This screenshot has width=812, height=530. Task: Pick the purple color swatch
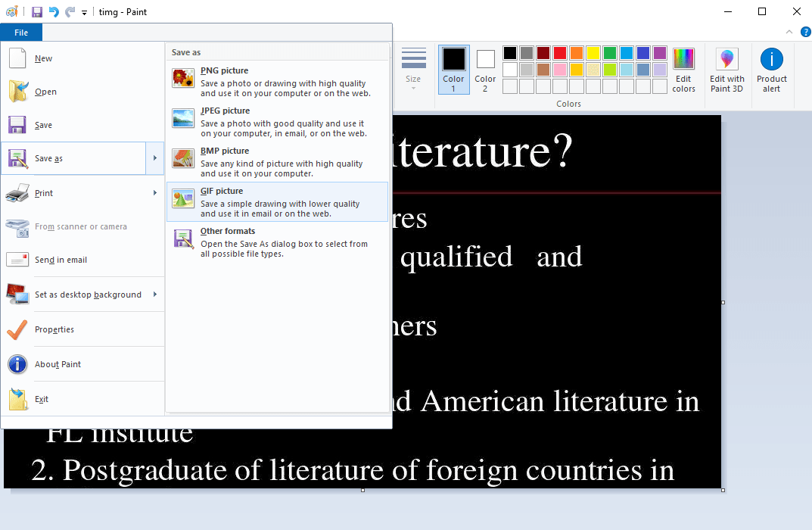pos(659,53)
